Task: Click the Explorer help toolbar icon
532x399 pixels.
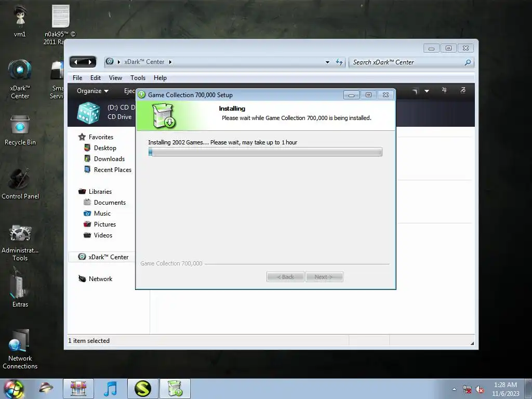Action: coord(463,90)
